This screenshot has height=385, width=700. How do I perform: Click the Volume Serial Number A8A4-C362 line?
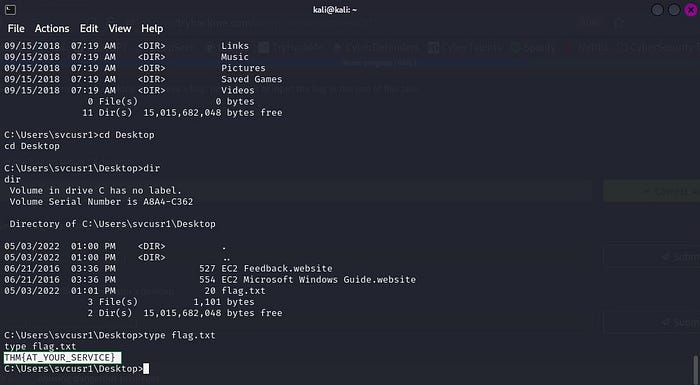101,201
